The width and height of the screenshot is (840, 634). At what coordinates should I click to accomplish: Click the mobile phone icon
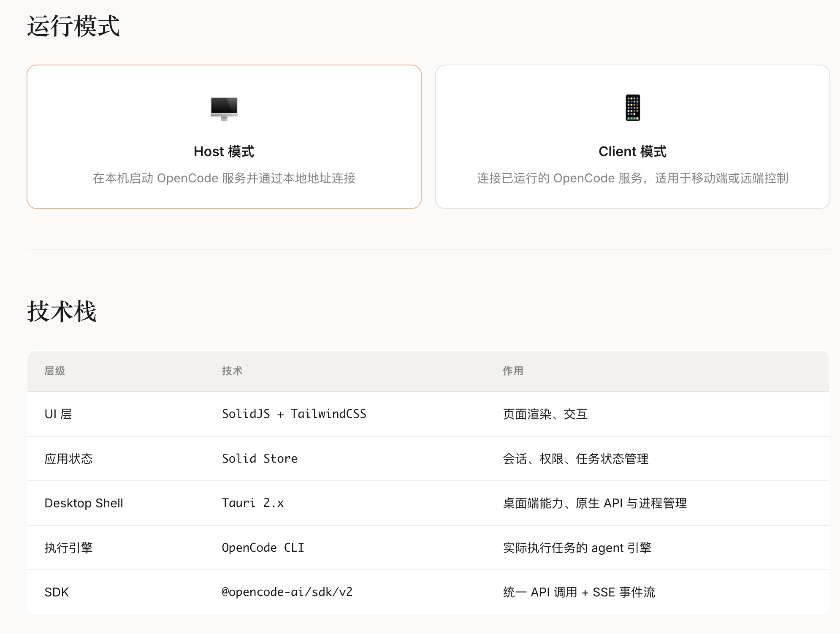coord(632,108)
